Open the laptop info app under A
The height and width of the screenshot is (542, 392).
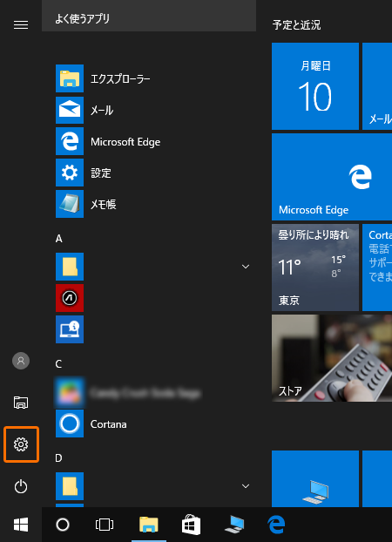point(70,329)
